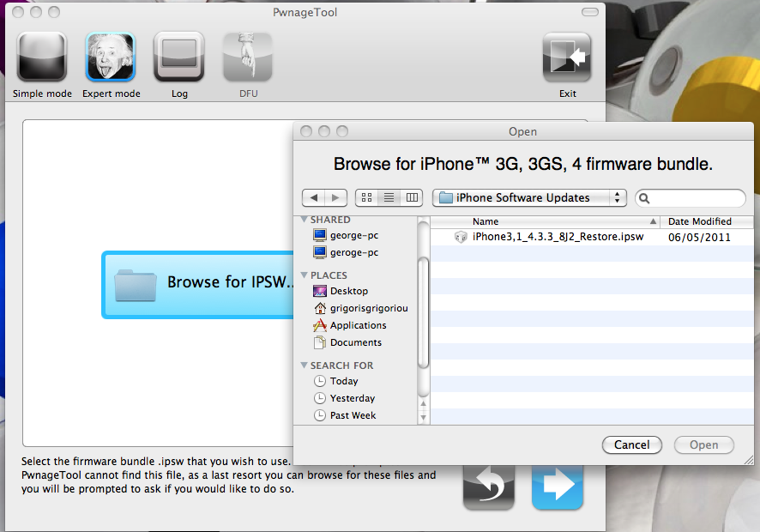The width and height of the screenshot is (760, 532).
Task: Go forward in Open dialog navigation
Action: tap(336, 198)
